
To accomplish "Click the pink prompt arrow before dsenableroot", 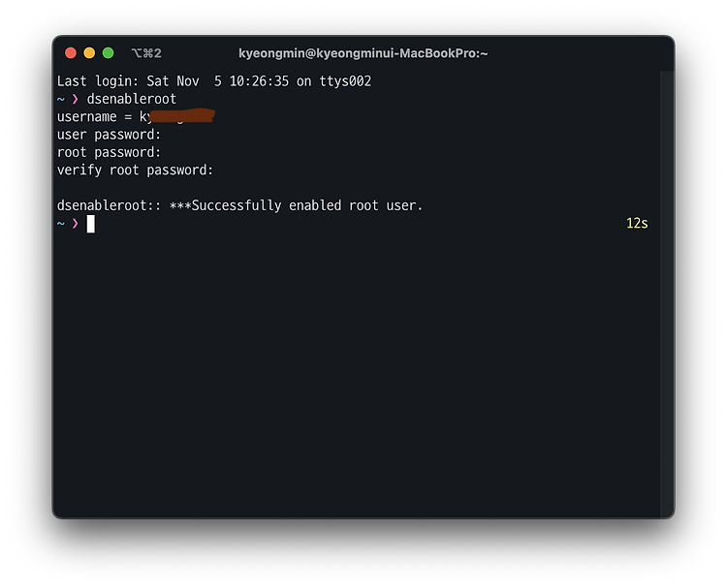I will pyautogui.click(x=75, y=99).
